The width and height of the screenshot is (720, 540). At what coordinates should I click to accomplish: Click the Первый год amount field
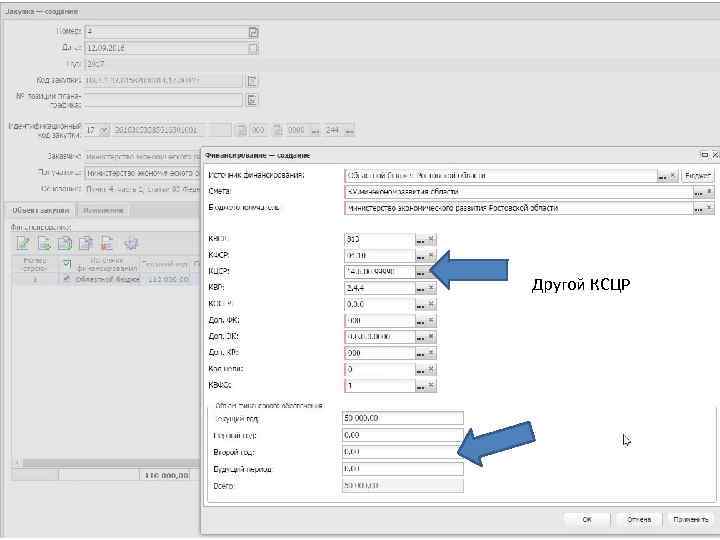click(x=403, y=435)
